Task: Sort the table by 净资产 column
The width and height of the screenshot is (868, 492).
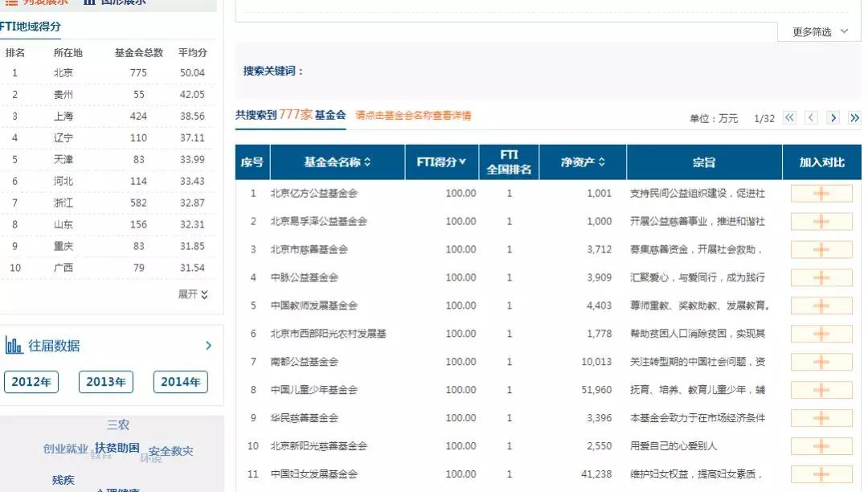Action: [x=583, y=162]
